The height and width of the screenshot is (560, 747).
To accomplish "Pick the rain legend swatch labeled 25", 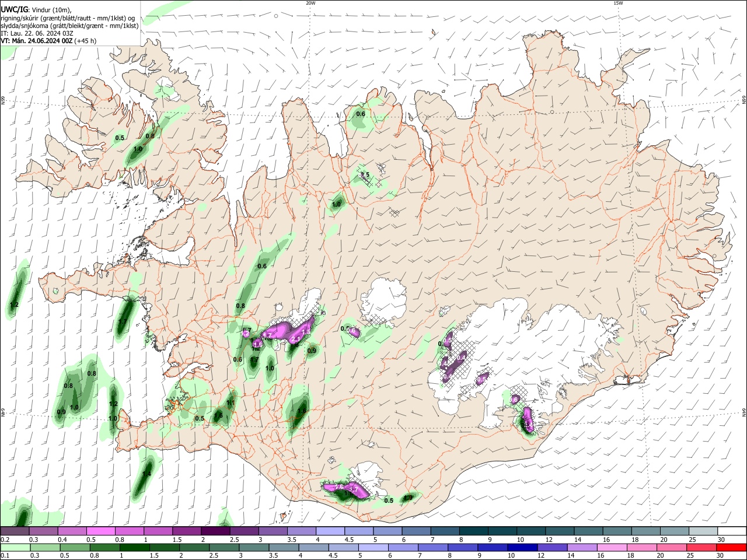I will pyautogui.click(x=701, y=547).
